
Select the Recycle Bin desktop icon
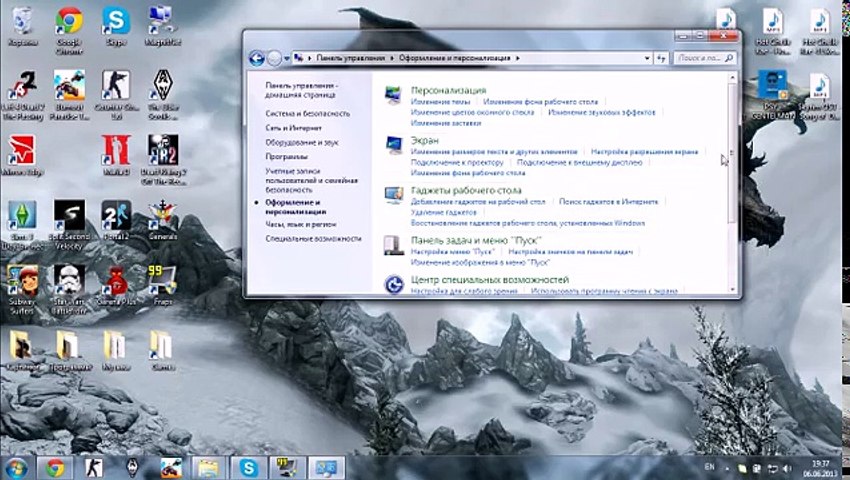(x=22, y=25)
